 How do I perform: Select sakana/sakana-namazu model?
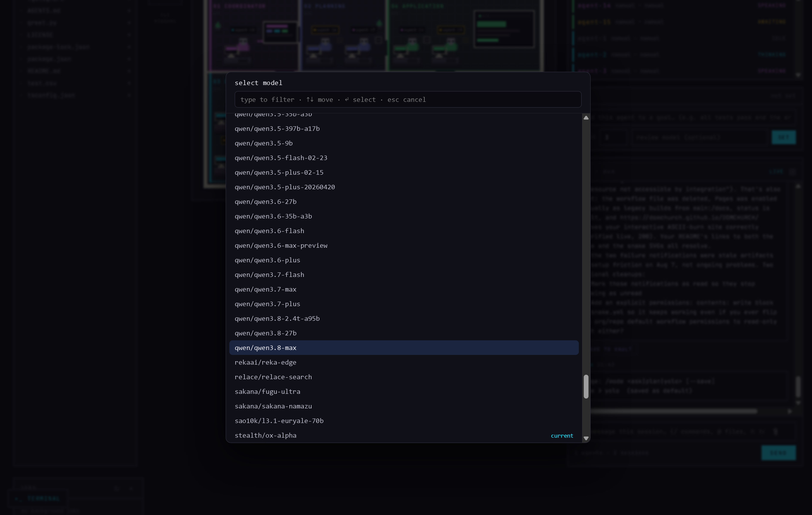[x=404, y=406]
